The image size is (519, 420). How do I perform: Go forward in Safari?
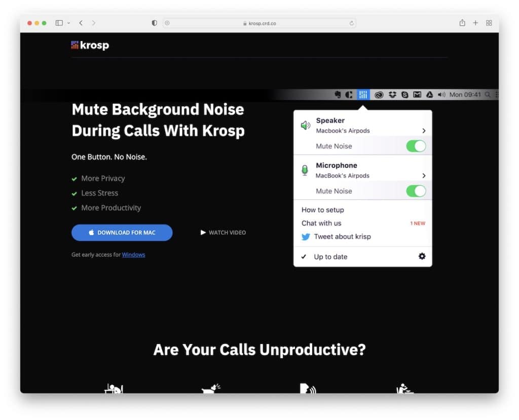94,23
